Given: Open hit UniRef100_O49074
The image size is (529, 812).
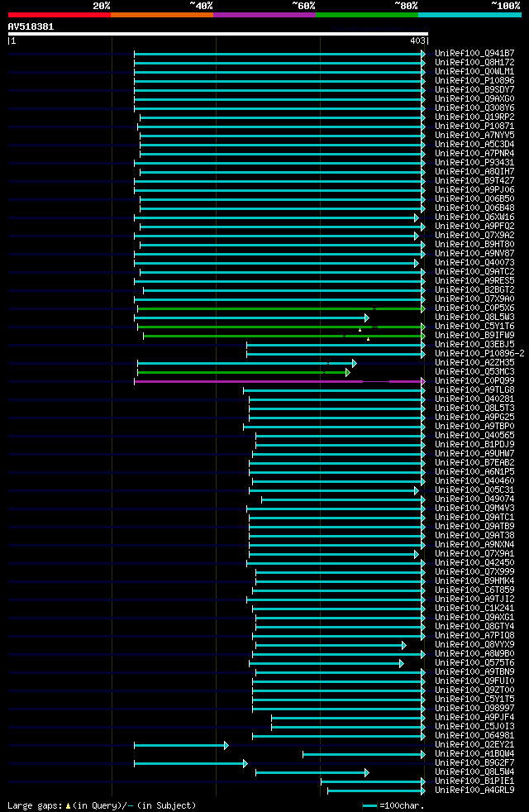Looking at the screenshot, I should pos(474,499).
